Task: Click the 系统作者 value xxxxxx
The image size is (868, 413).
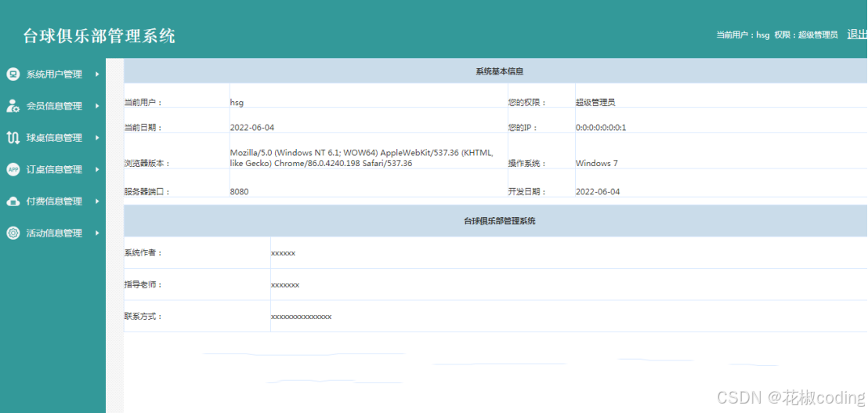Action: pos(283,253)
